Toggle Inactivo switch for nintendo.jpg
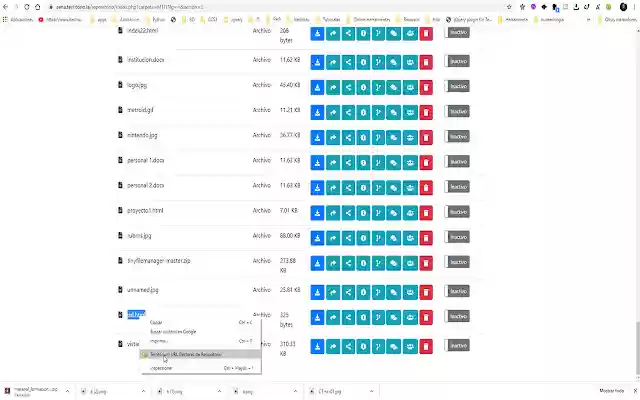The image size is (640, 400). (x=457, y=136)
